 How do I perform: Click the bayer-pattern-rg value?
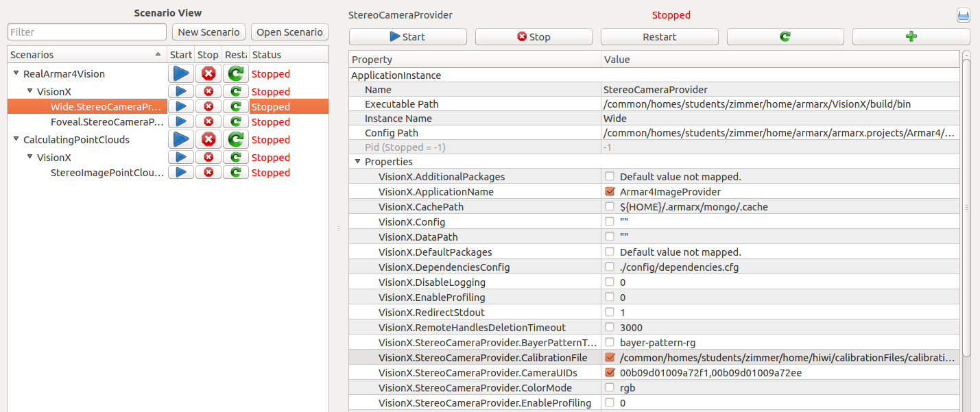coord(658,342)
